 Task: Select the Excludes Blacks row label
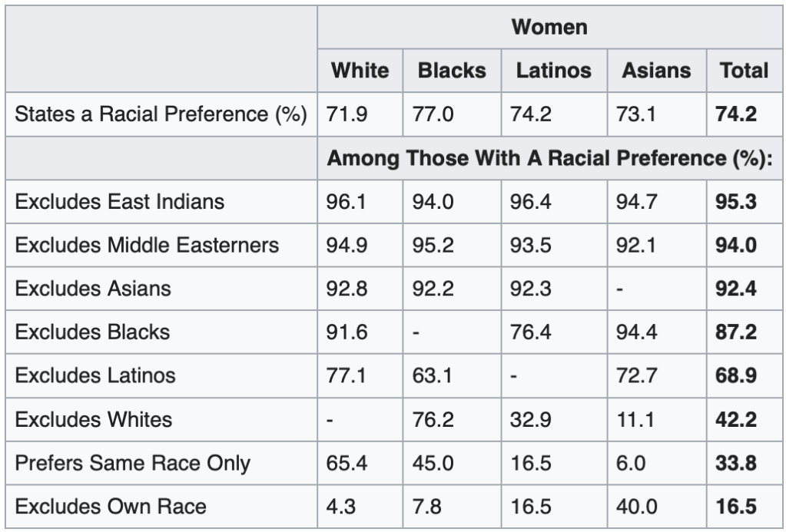tap(92, 332)
